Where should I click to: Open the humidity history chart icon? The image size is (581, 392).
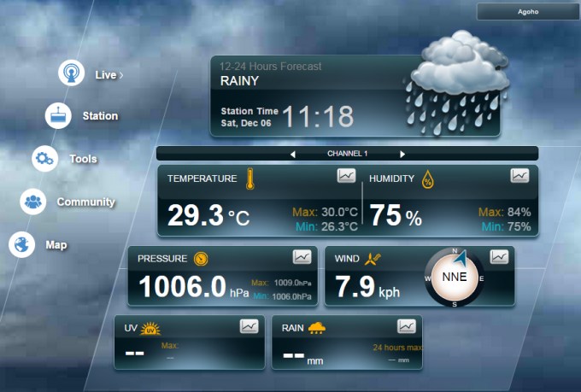point(519,176)
